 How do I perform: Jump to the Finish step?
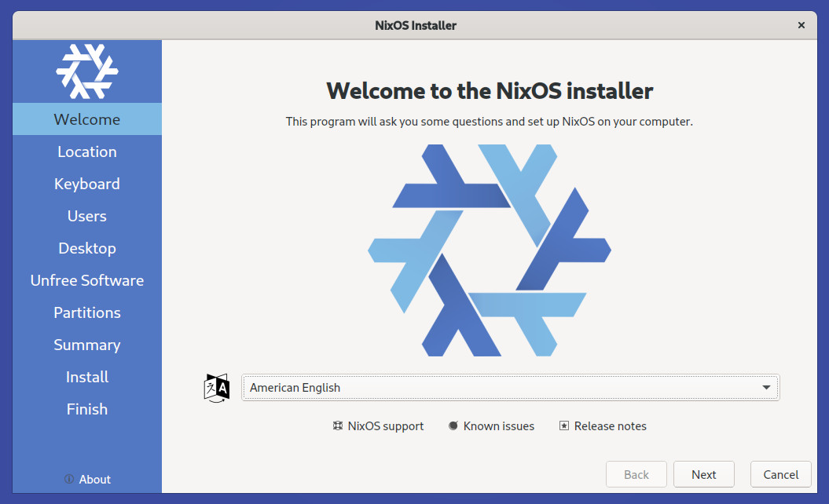click(87, 410)
